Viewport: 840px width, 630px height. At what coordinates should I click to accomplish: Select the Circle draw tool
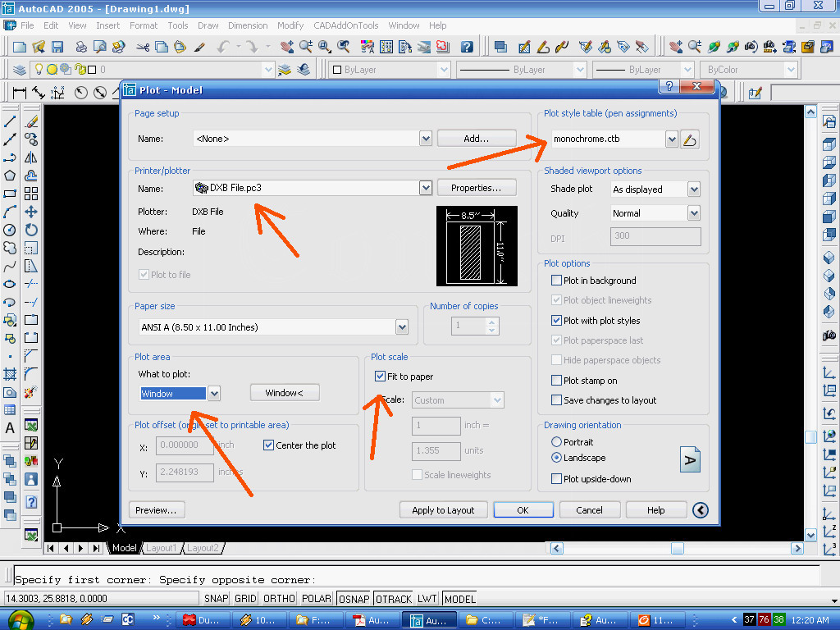[10, 231]
